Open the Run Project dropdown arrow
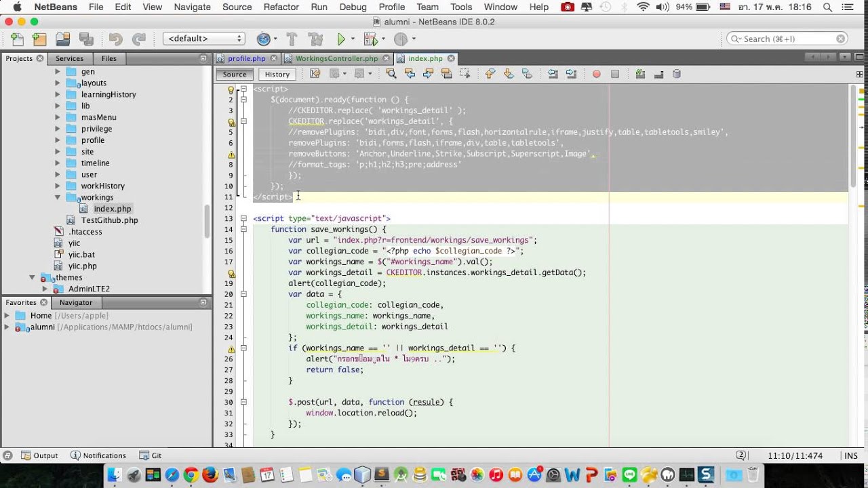The width and height of the screenshot is (868, 488). [x=353, y=39]
